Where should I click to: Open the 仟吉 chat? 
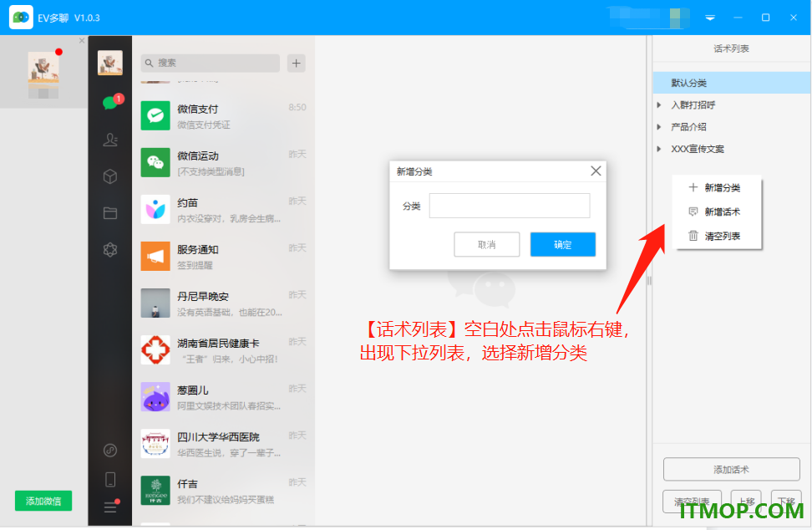(223, 491)
